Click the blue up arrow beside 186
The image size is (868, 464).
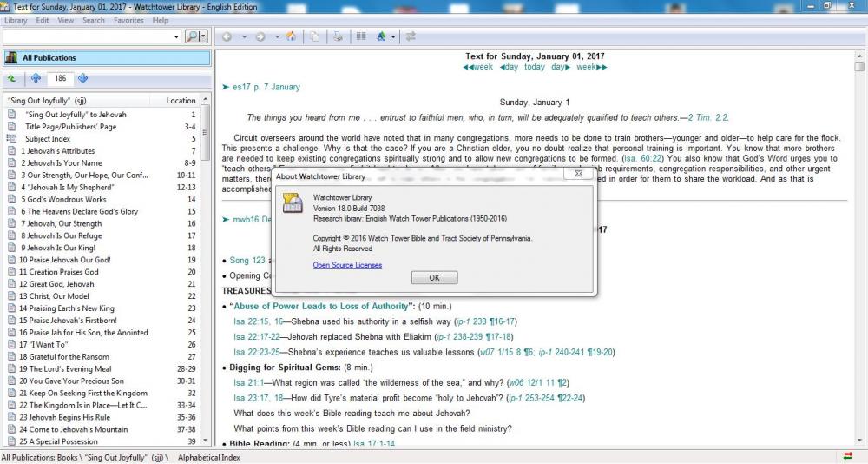coord(36,78)
